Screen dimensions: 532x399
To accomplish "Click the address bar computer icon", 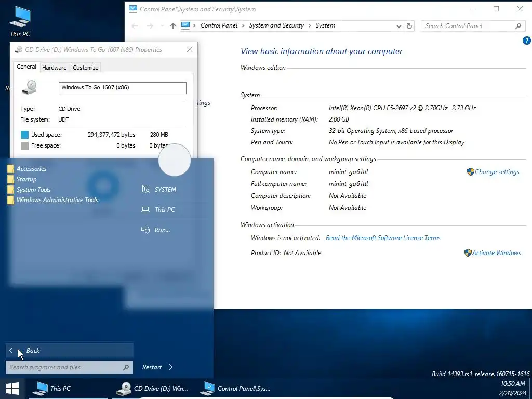I will pyautogui.click(x=185, y=25).
